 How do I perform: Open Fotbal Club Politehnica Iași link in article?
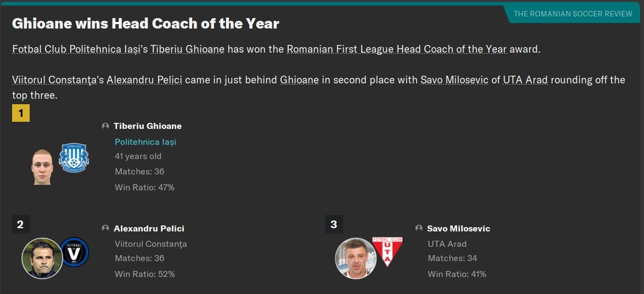pos(77,50)
